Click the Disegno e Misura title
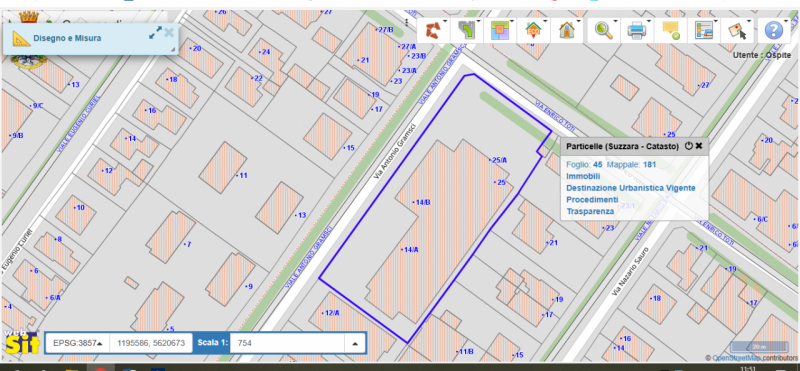800x371 pixels. point(67,38)
